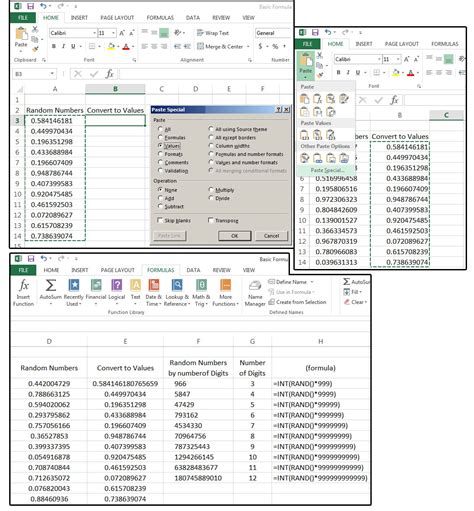Open Define Name dropdown arrow in bottom window
474x511 pixels.
(312, 282)
